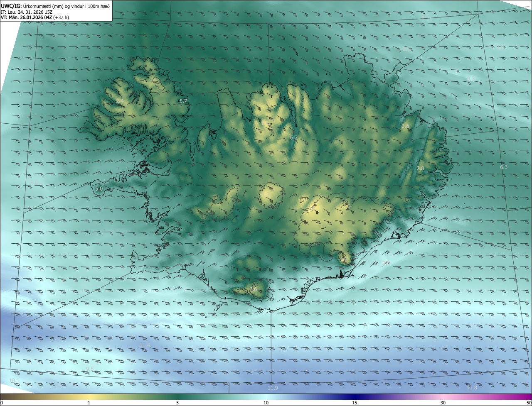Click the colorbar tick label 50
The width and height of the screenshot is (532, 406).
coord(529,403)
